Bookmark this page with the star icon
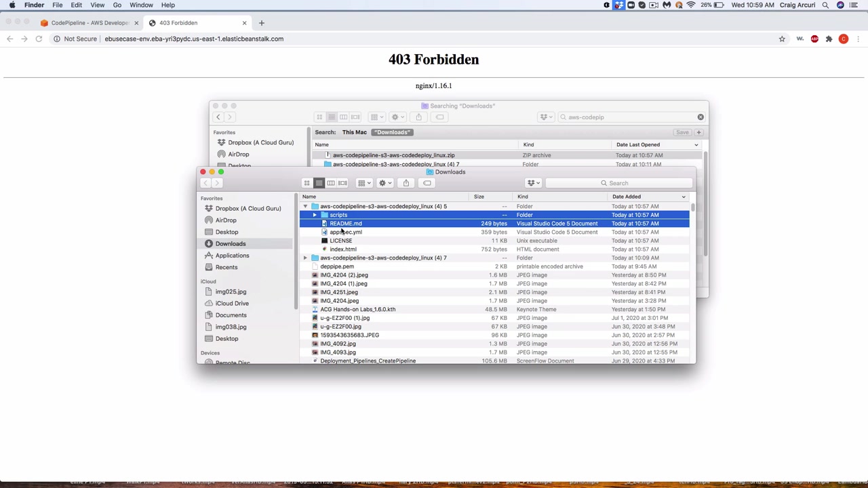 coord(782,39)
